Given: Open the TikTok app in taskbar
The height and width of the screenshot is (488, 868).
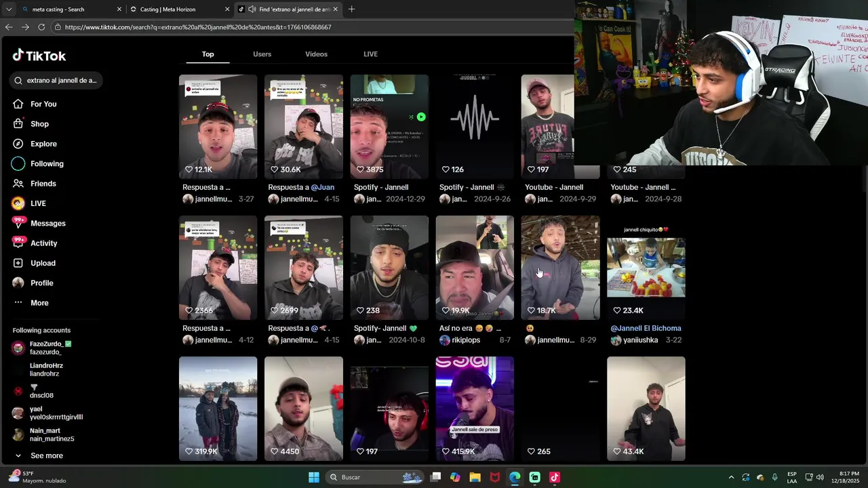Looking at the screenshot, I should click(x=555, y=477).
